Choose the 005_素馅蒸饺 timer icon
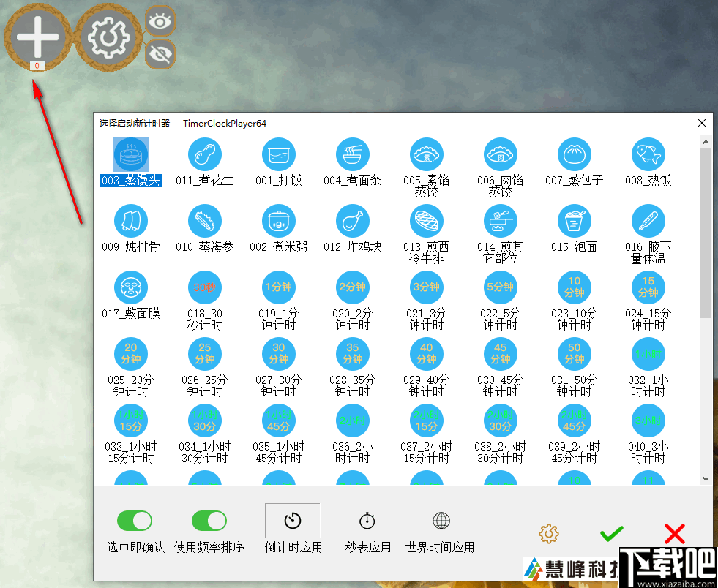The height and width of the screenshot is (588, 718). pyautogui.click(x=426, y=154)
